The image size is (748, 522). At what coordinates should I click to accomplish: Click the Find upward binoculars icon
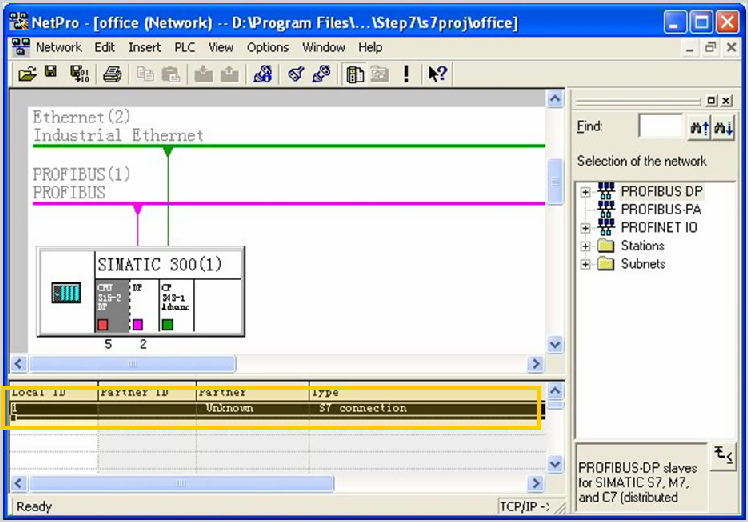click(699, 127)
